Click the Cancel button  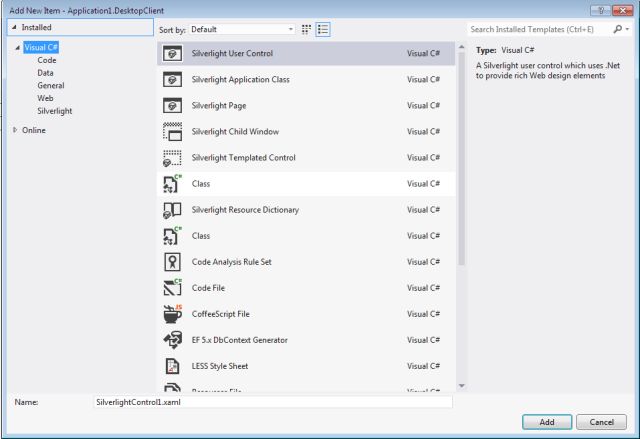tap(601, 422)
